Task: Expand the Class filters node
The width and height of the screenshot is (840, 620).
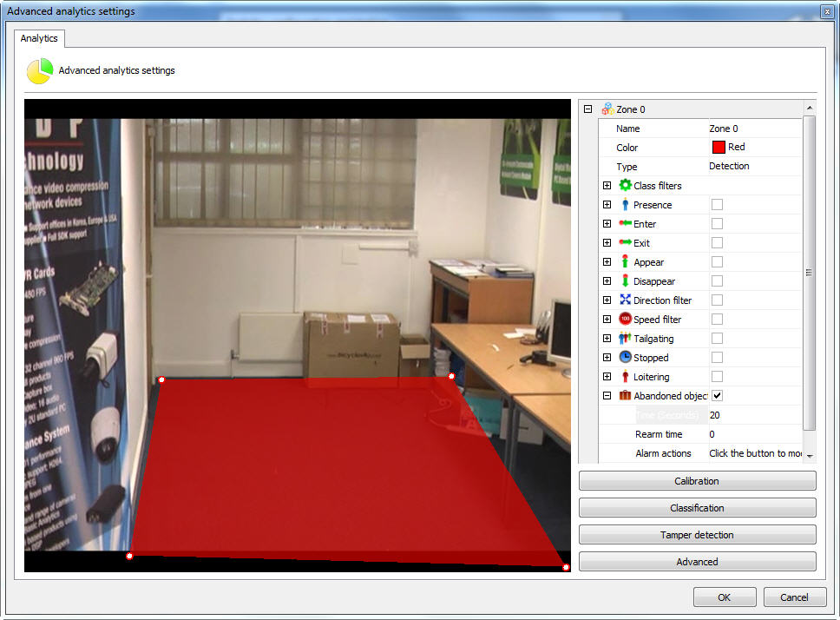Action: (x=607, y=186)
